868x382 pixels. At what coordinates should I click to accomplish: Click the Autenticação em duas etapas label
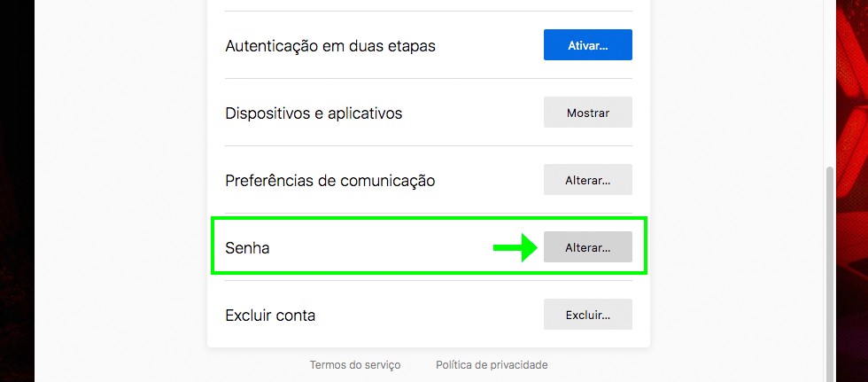(x=330, y=45)
